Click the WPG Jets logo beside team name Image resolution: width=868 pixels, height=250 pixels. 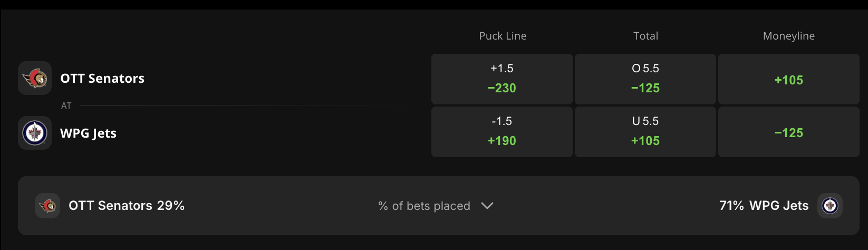[x=35, y=133]
